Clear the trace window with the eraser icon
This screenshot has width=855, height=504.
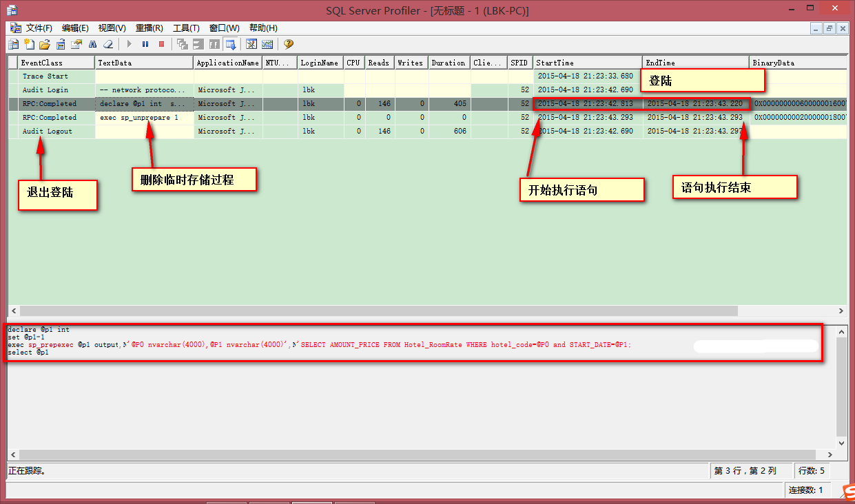(x=108, y=45)
